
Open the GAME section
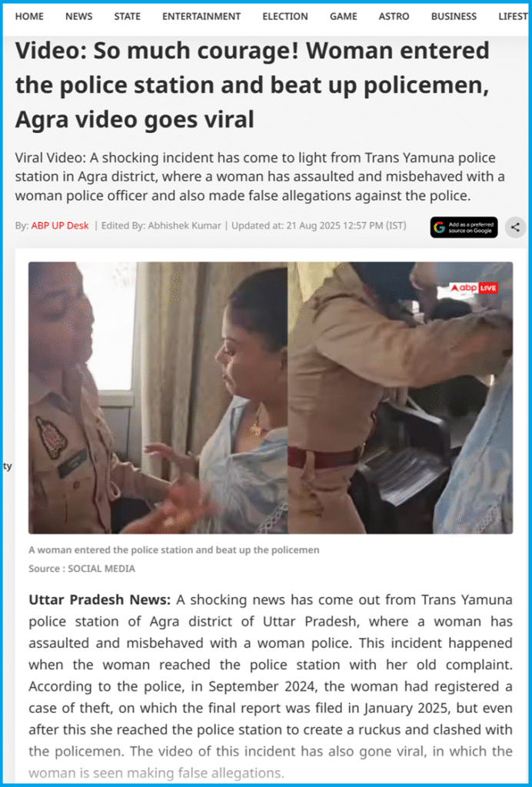[344, 17]
